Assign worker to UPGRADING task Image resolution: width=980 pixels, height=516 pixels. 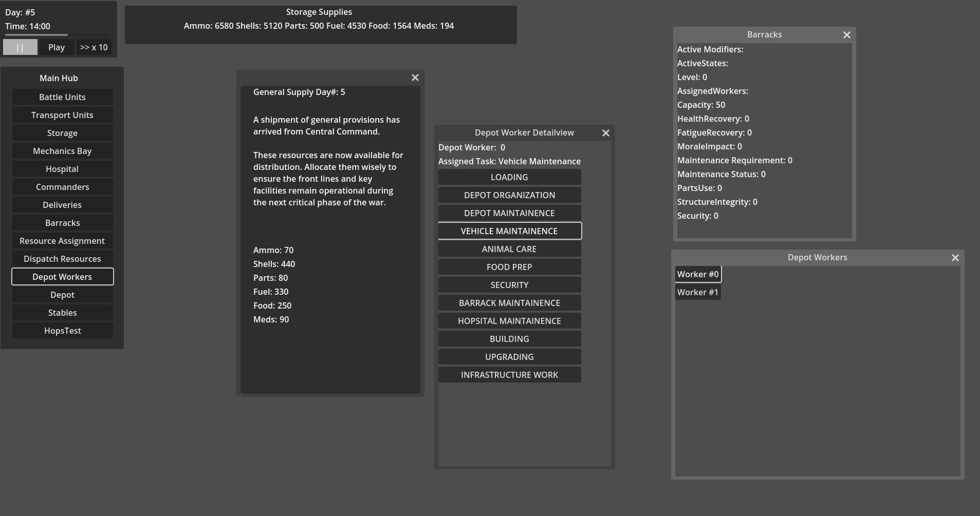coord(509,357)
